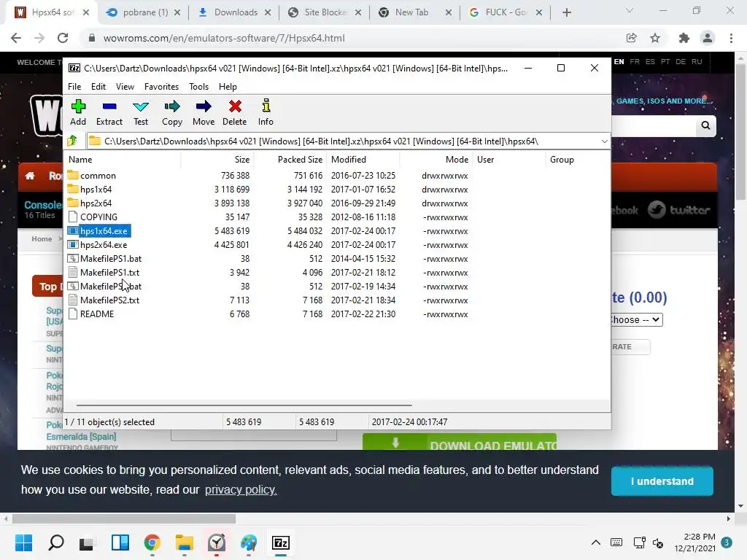Viewport: 747px width, 560px height.
Task: Open the Help menu
Action: point(228,87)
